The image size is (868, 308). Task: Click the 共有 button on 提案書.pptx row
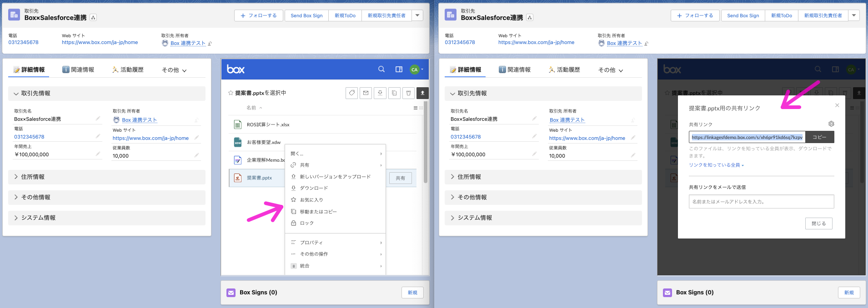(400, 178)
